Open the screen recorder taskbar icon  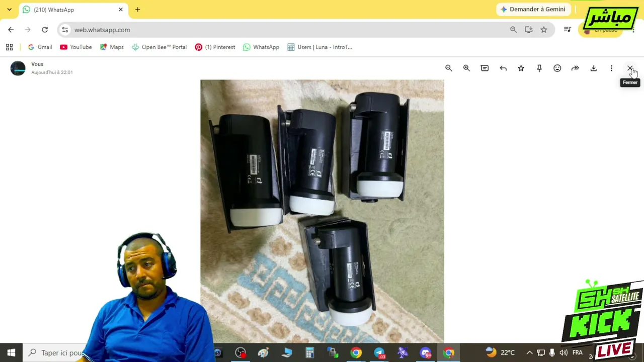click(240, 352)
